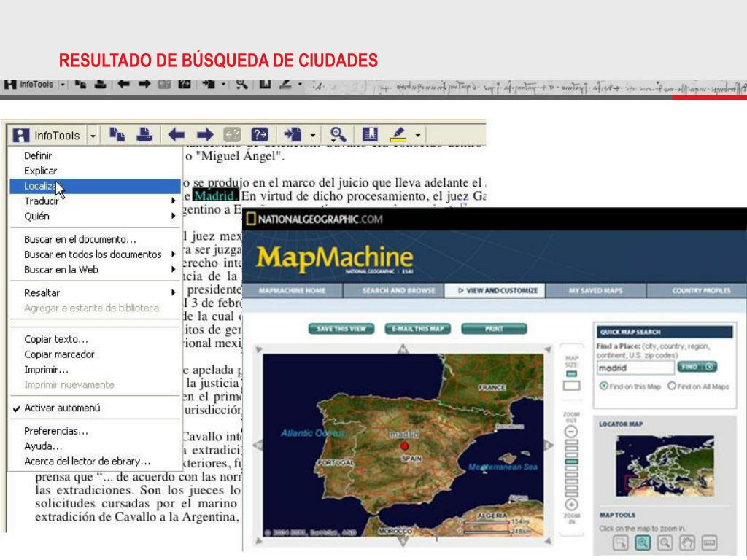Screen dimensions: 747x560
Task: Click the forward arrow in the reader toolbar
Action: tap(205, 135)
